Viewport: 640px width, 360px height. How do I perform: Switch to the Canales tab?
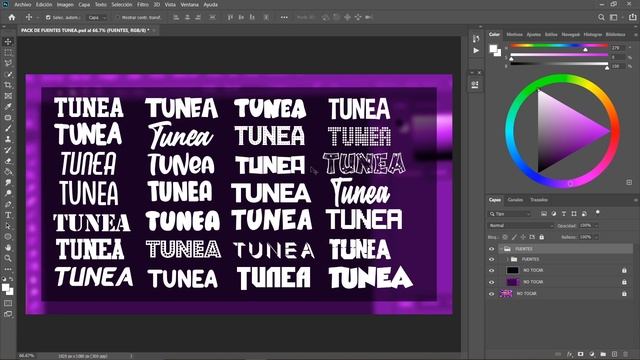coord(515,200)
